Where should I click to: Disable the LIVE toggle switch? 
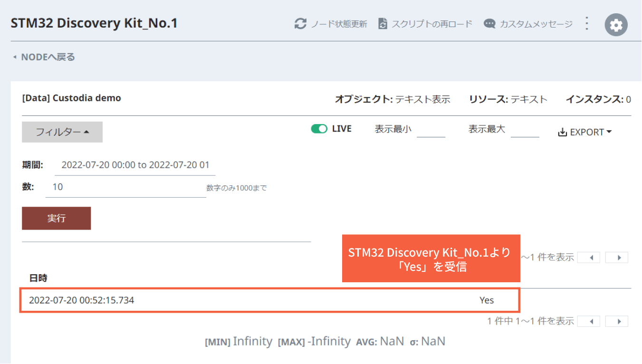(319, 128)
